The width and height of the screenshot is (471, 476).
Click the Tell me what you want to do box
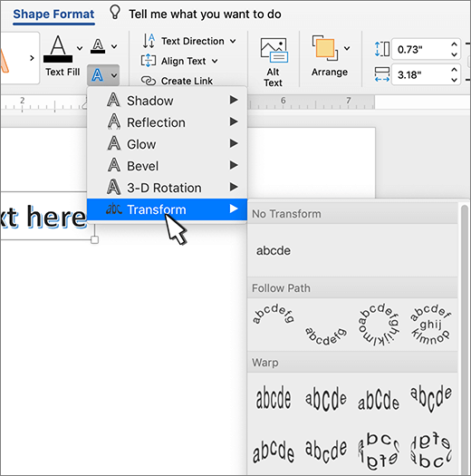click(205, 14)
